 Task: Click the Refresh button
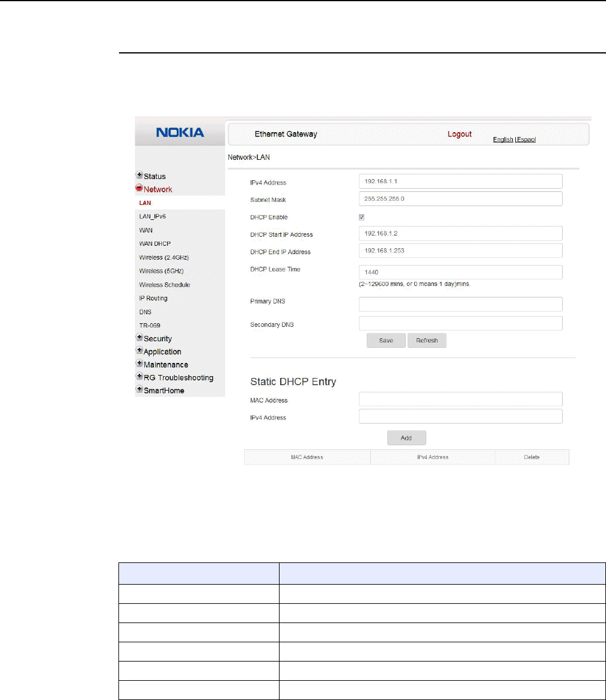click(x=427, y=340)
